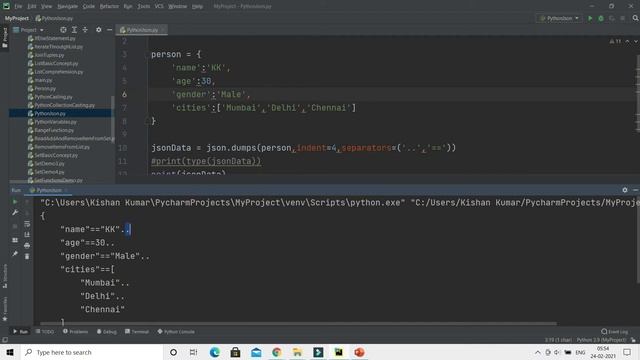The width and height of the screenshot is (640, 360).
Task: Collapse all in Project panel toolbar
Action: pyautogui.click(x=85, y=30)
